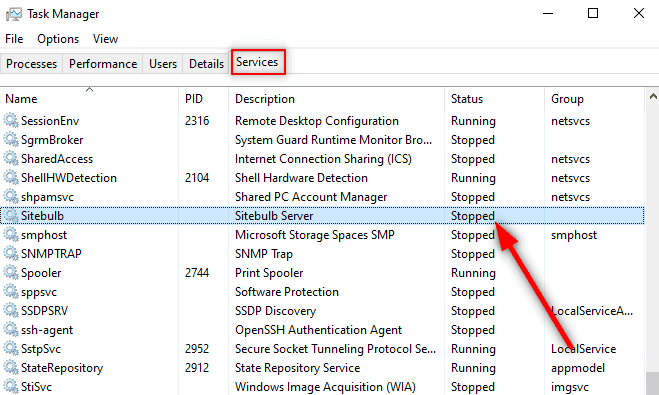Click the gear icon beside SessionEnv
The image size is (659, 395).
pyautogui.click(x=11, y=121)
